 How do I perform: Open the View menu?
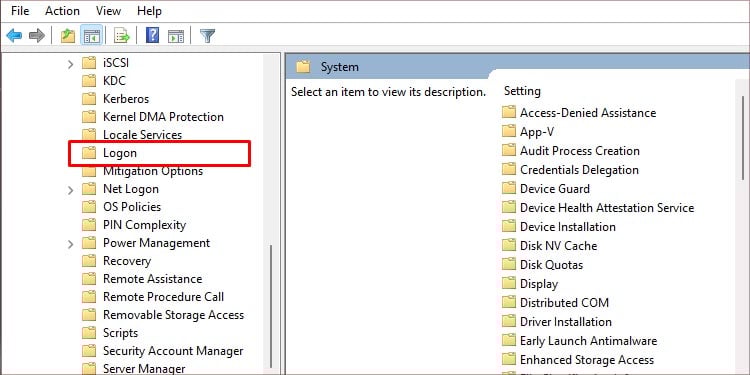(x=108, y=11)
